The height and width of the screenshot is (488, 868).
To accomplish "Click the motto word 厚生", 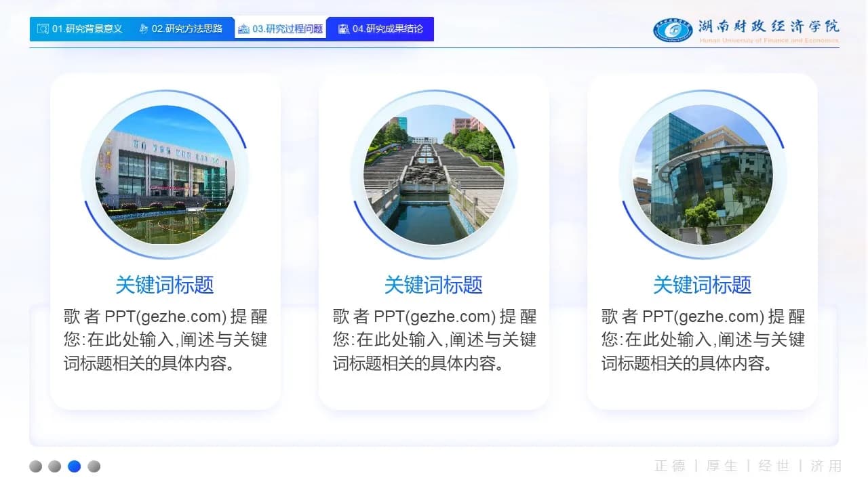I will tap(722, 466).
